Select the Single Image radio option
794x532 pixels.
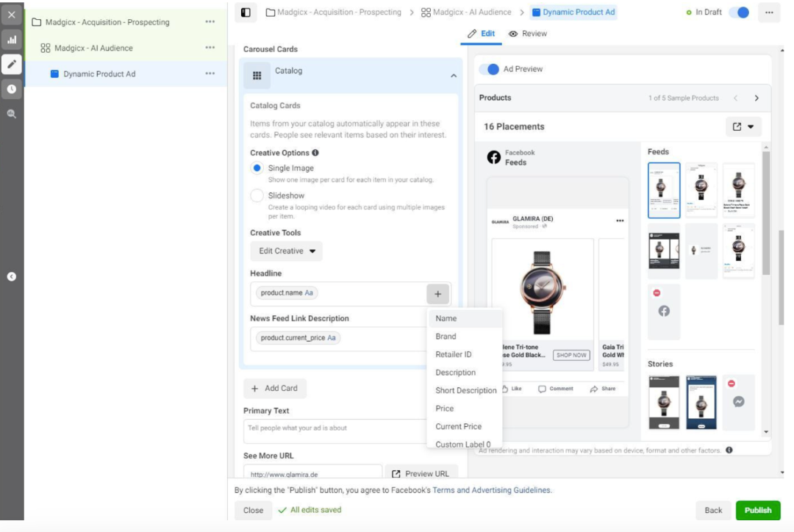(257, 168)
